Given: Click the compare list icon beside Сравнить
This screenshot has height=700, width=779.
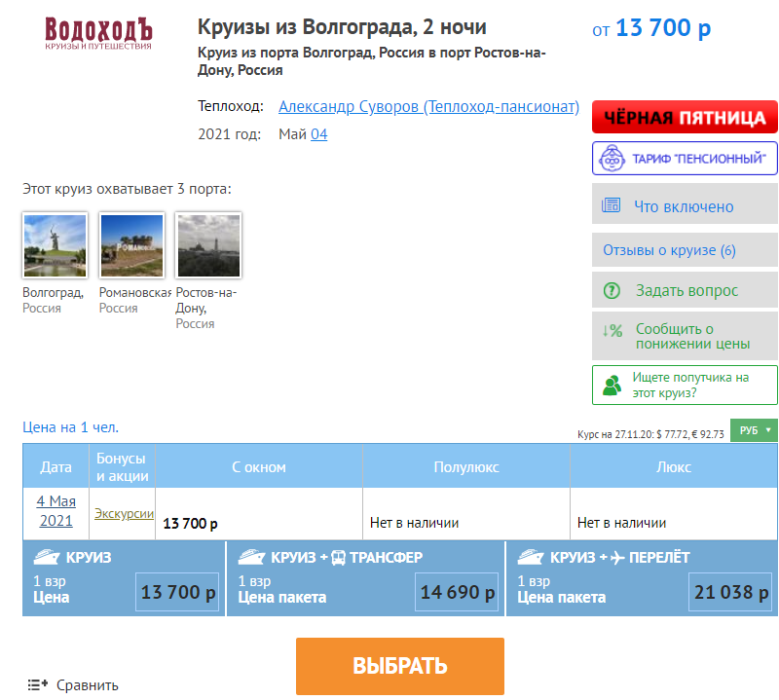Looking at the screenshot, I should pos(37,684).
